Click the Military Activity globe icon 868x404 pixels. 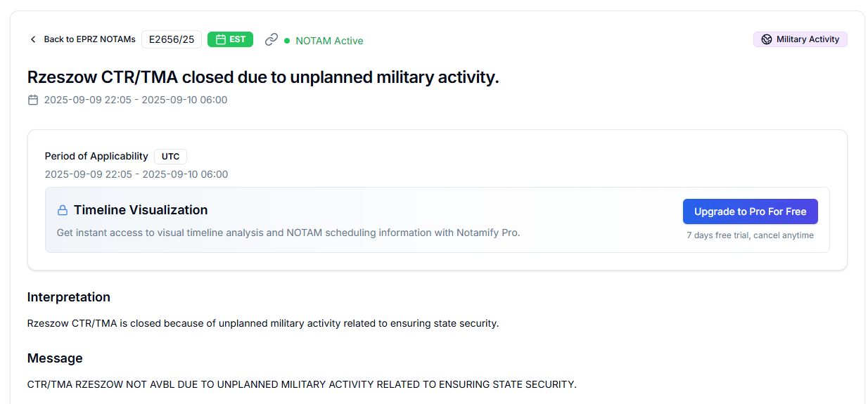[767, 39]
